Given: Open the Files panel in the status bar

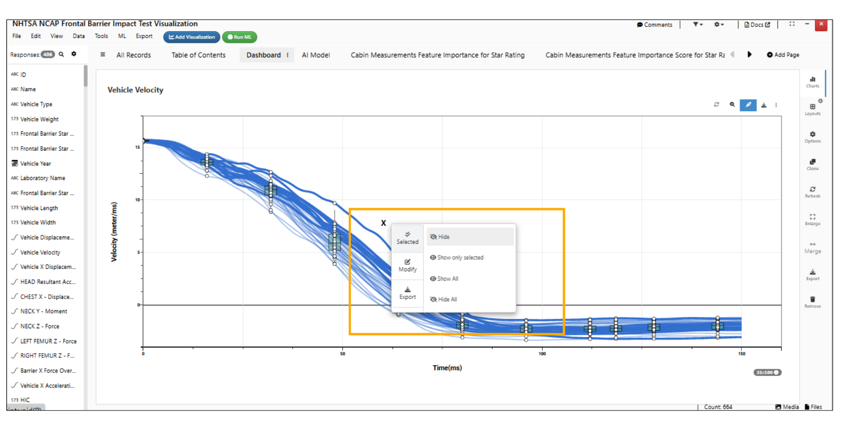Looking at the screenshot, I should (x=813, y=407).
